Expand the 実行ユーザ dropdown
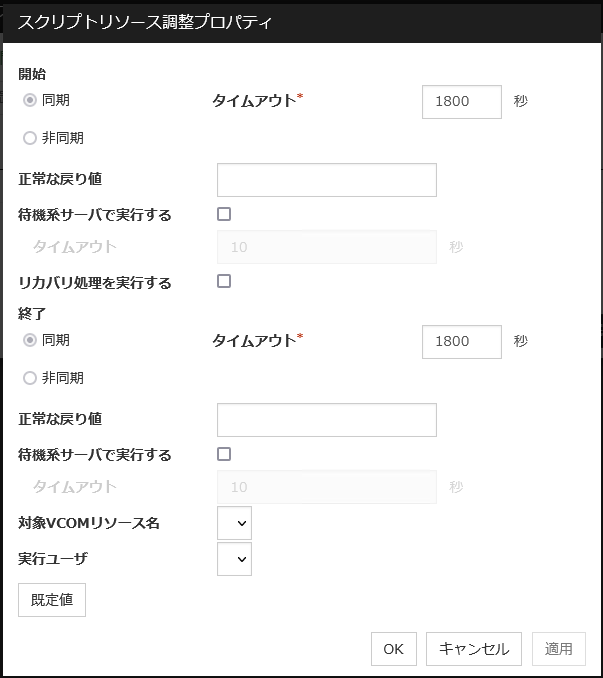The image size is (603, 678). click(x=234, y=559)
